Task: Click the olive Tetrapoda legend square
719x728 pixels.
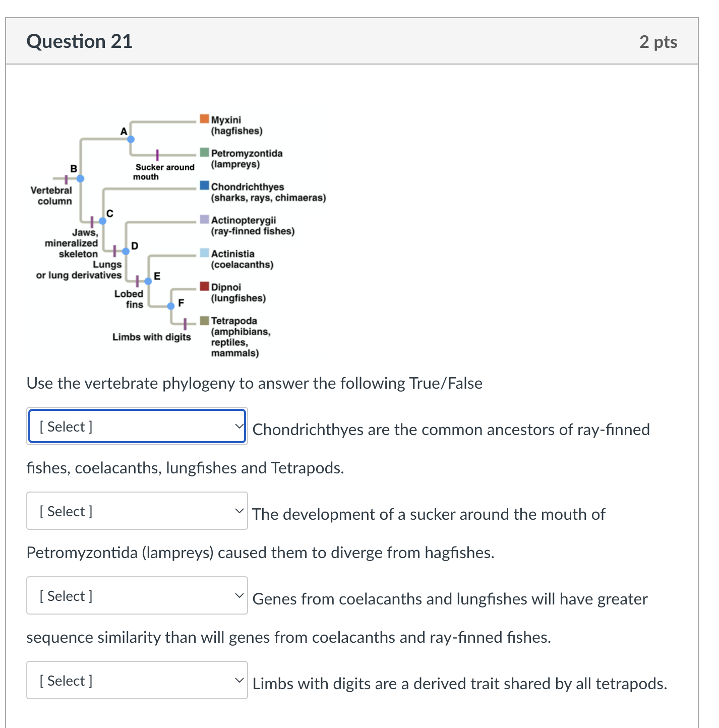Action: click(x=204, y=319)
